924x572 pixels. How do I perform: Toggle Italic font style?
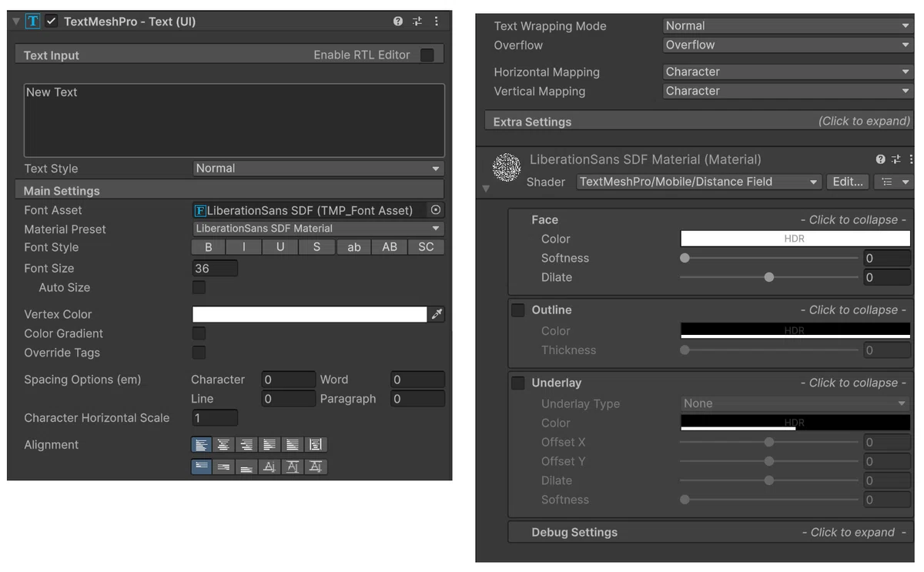click(x=245, y=247)
